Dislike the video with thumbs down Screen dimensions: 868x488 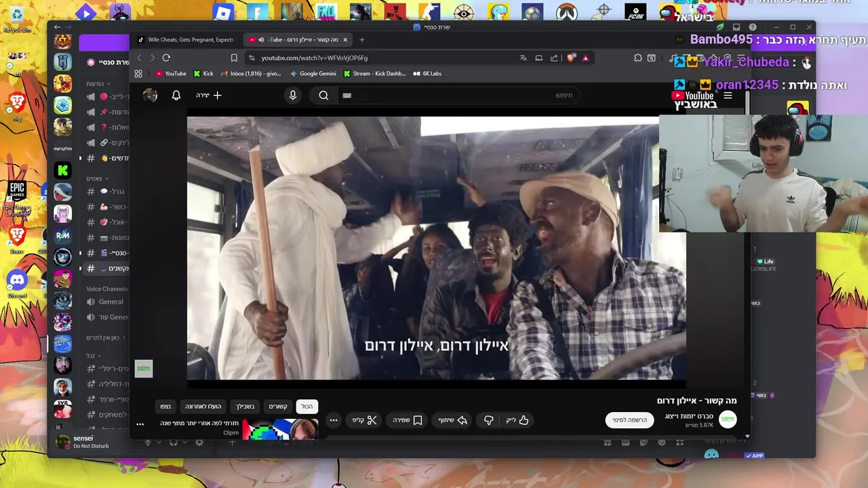point(488,420)
